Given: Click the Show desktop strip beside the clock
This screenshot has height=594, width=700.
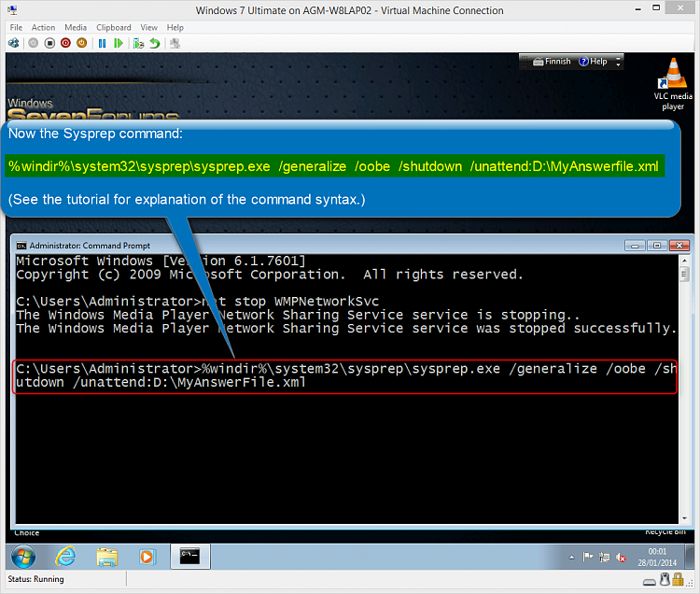Looking at the screenshot, I should pos(691,557).
